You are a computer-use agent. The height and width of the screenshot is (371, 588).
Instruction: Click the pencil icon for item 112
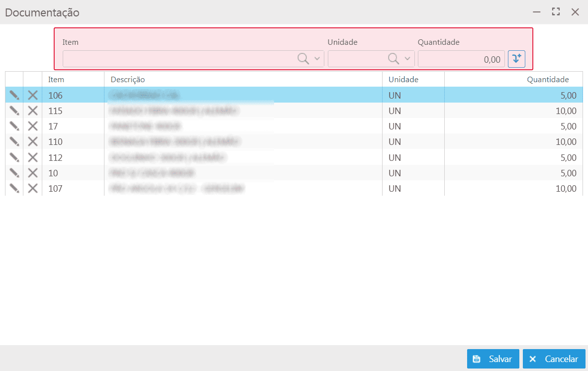pos(14,157)
